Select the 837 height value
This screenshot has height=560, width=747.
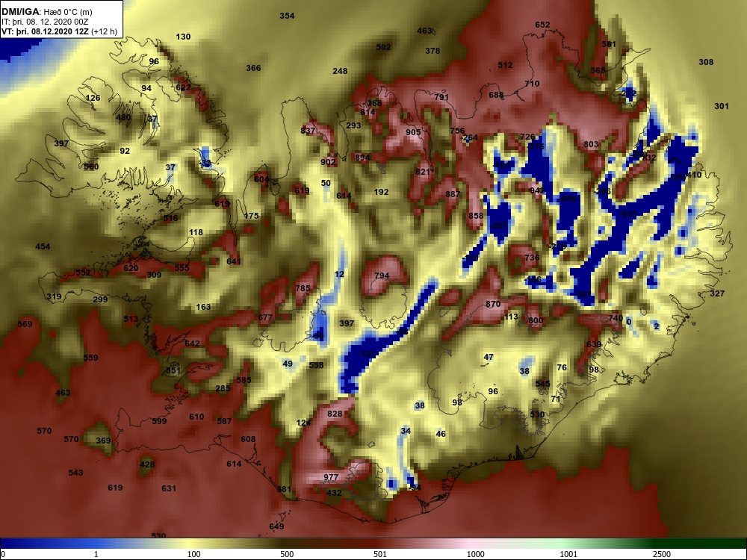308,131
